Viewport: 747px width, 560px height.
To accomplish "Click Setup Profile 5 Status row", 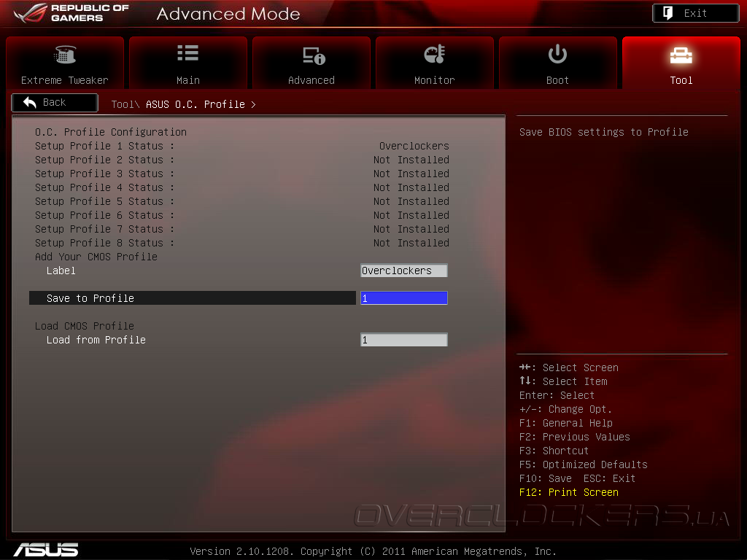I will 242,201.
